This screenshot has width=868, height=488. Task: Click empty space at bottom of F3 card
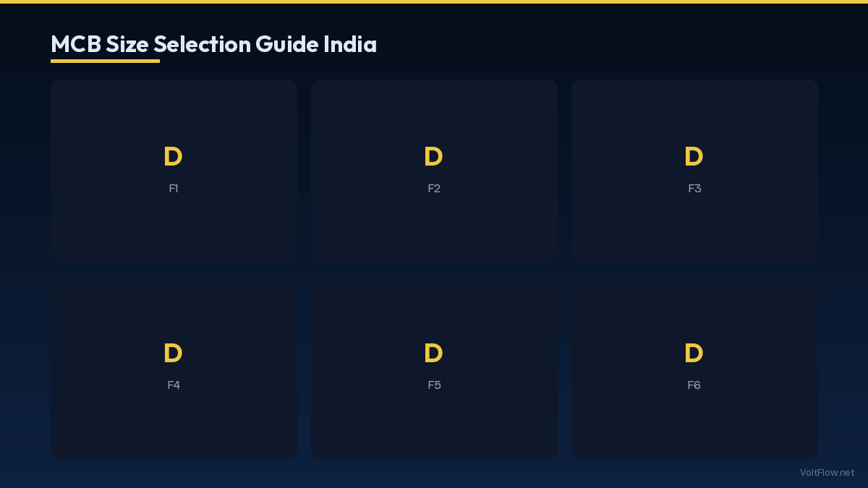pyautogui.click(x=694, y=239)
